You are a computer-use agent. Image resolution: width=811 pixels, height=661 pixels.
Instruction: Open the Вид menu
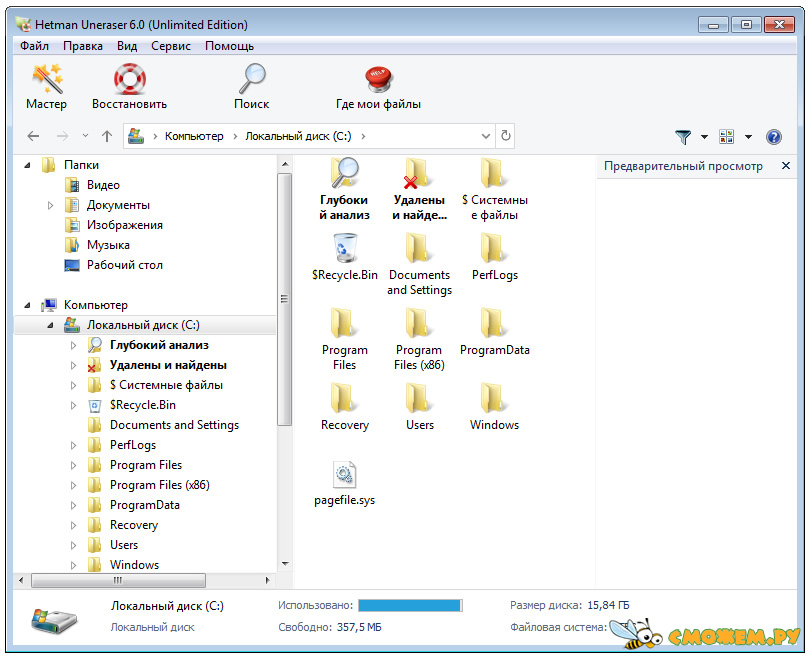click(127, 46)
